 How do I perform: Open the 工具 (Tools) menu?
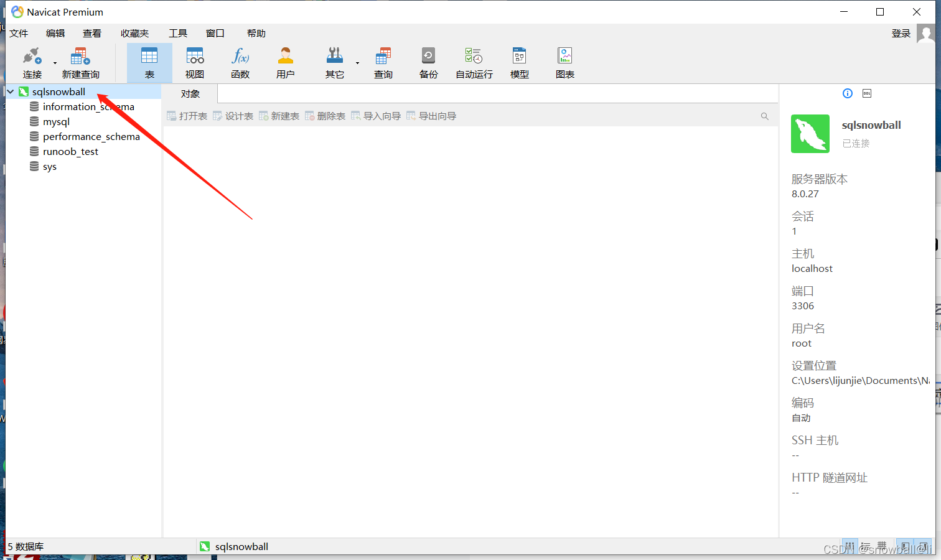pyautogui.click(x=178, y=34)
